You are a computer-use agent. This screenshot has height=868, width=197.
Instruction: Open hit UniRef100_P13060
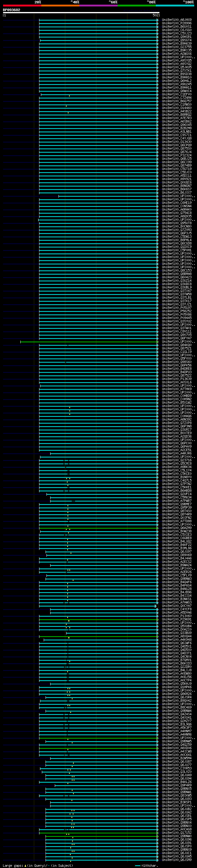[177, 616]
